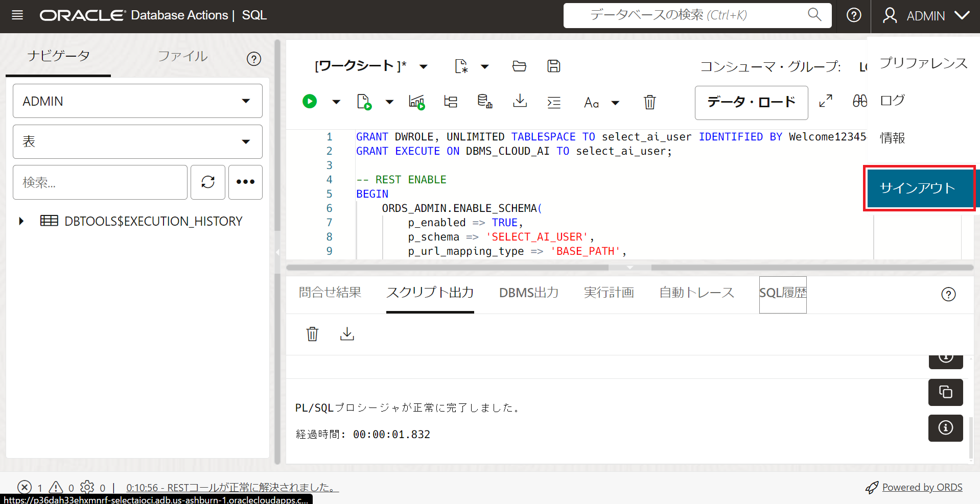Click the データ・ロード button
Screen dimensions: 980x504
coord(751,102)
